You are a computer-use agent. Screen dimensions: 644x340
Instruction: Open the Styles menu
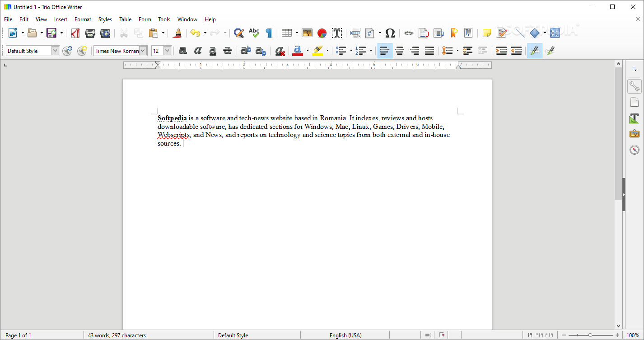(105, 19)
